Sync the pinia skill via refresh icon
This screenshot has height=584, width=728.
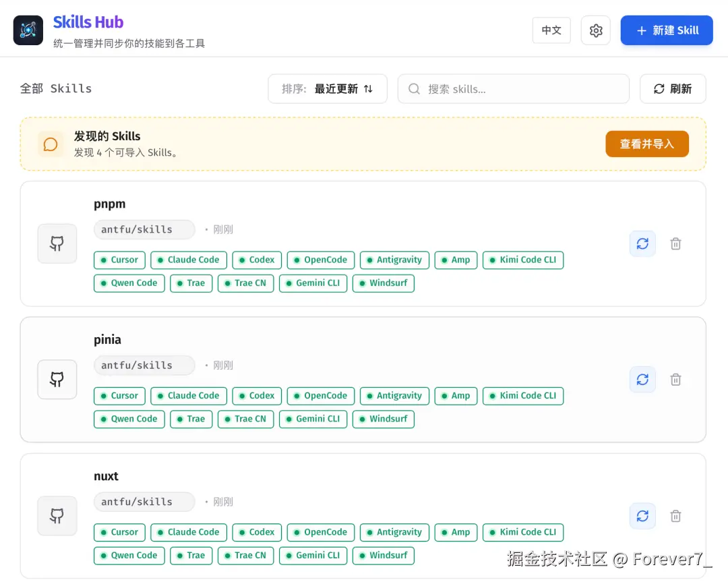coord(642,380)
